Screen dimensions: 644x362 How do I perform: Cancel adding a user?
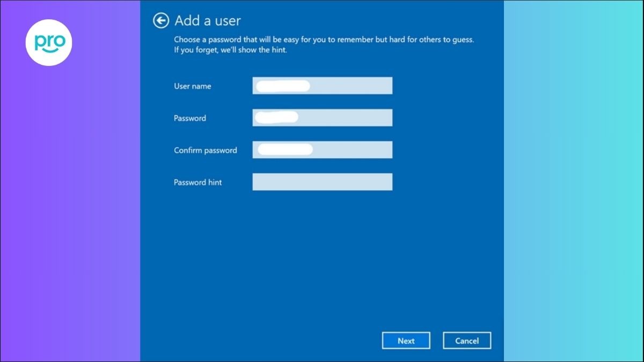coord(467,341)
